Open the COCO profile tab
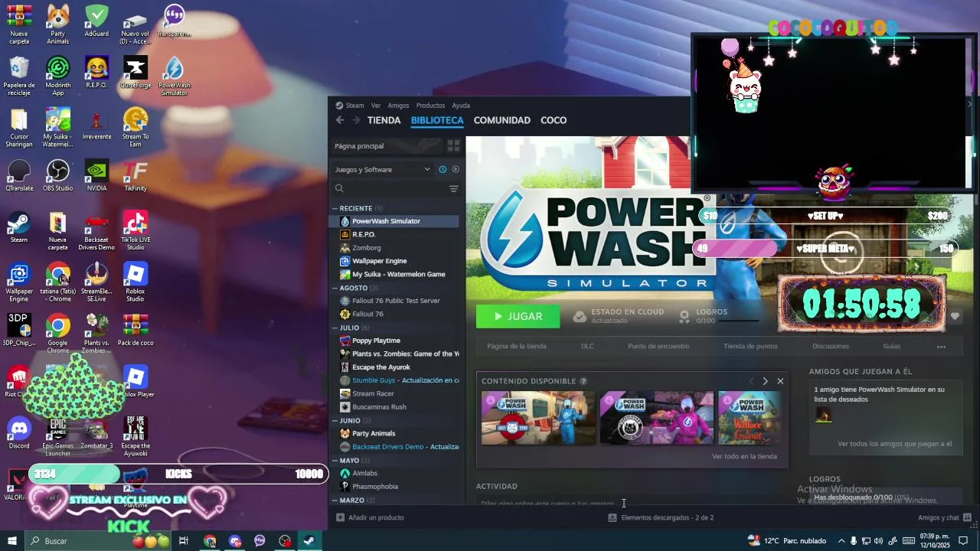 click(554, 120)
